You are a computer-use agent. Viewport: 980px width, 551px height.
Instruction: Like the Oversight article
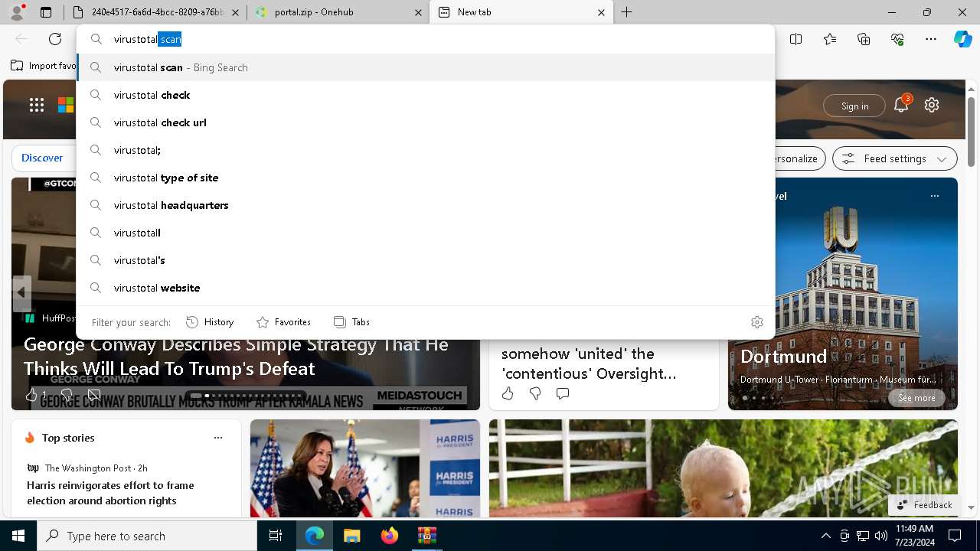(508, 393)
